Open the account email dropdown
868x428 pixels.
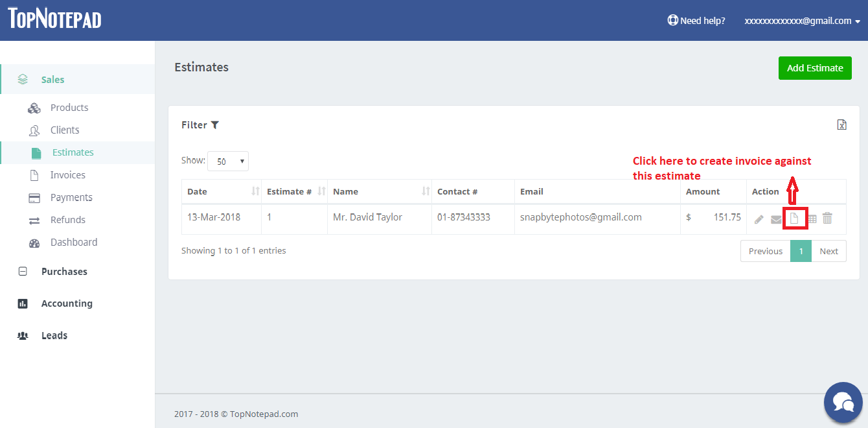803,21
